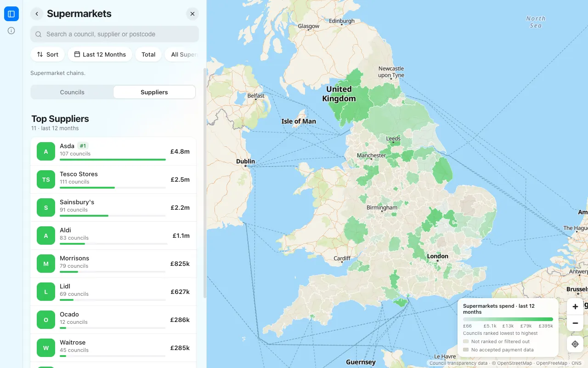Select the Morrisons M avatar
Screen dimensions: 588x368
click(46, 264)
